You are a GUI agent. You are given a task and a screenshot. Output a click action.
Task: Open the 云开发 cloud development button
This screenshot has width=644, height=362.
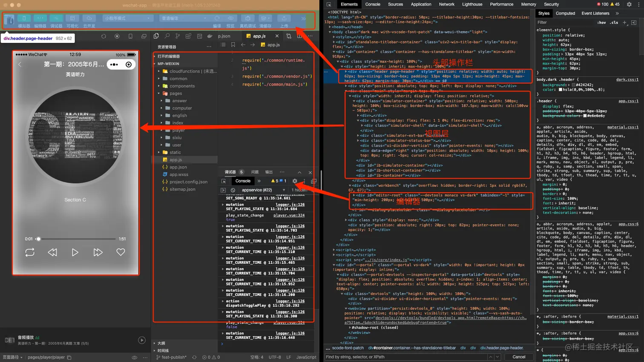point(89,18)
